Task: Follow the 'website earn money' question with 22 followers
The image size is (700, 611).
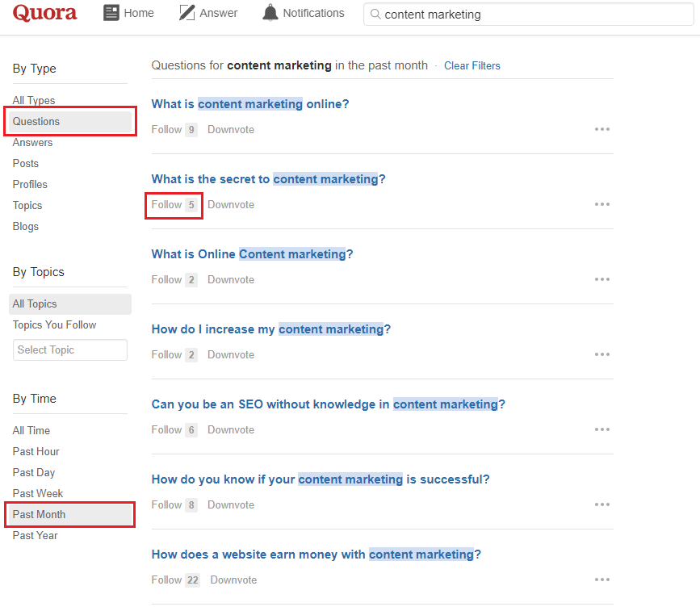Action: tap(175, 580)
